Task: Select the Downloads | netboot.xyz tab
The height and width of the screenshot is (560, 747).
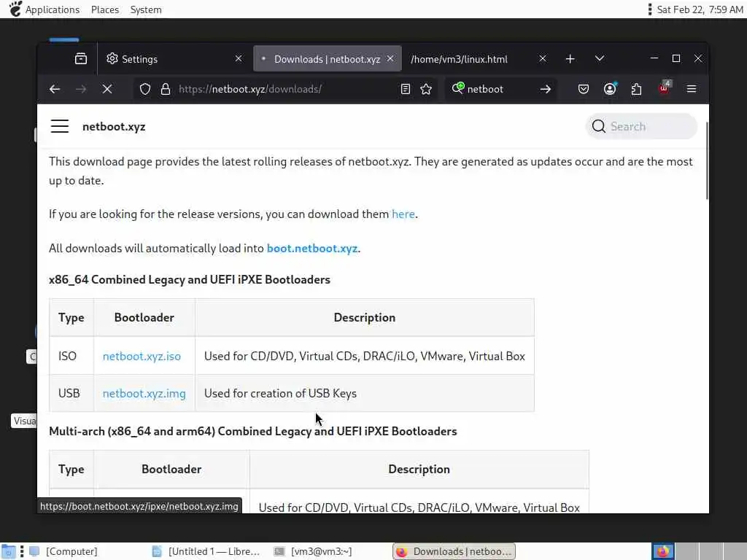Action: [x=328, y=58]
